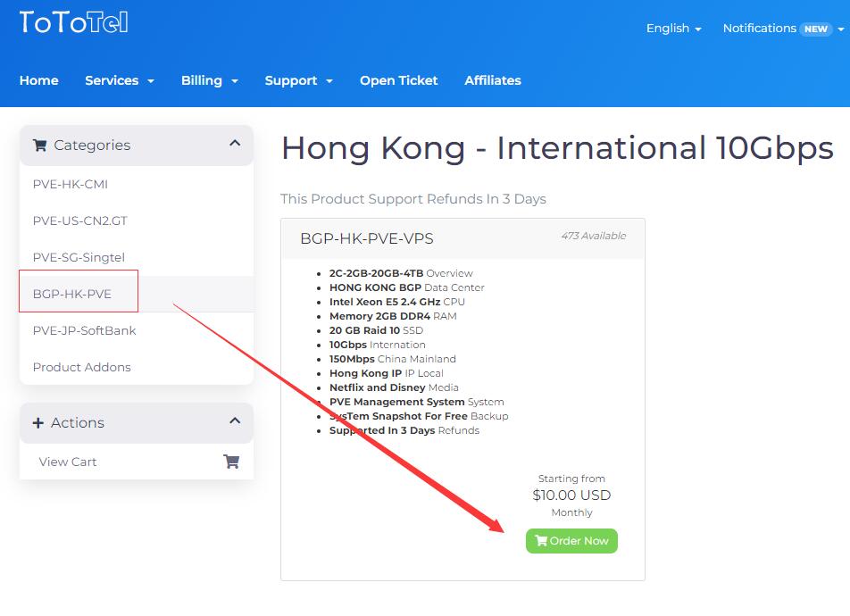Collapse the Categories panel chevron
This screenshot has width=850, height=616.
(235, 144)
